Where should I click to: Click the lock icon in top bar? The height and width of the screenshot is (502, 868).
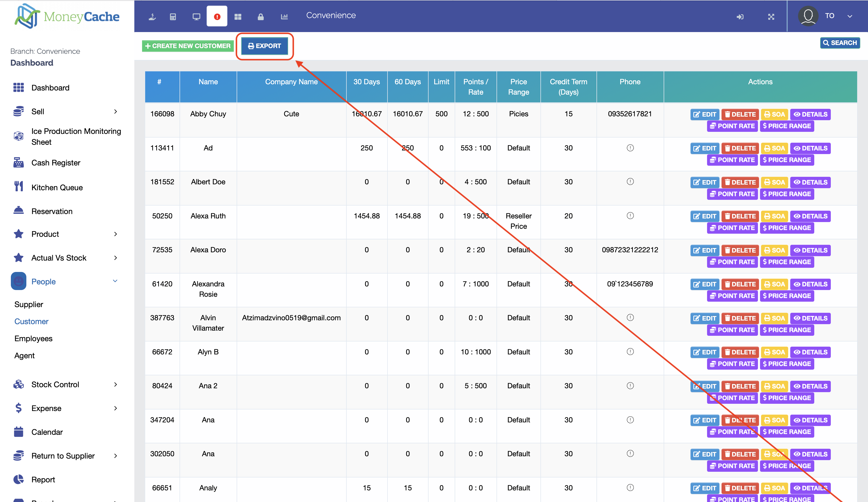(x=261, y=17)
